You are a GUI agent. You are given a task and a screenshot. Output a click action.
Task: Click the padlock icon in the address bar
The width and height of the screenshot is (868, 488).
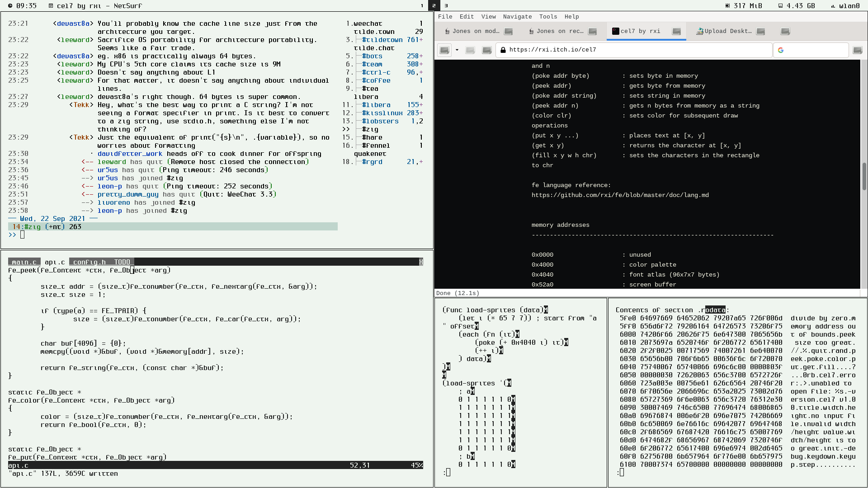click(x=503, y=50)
